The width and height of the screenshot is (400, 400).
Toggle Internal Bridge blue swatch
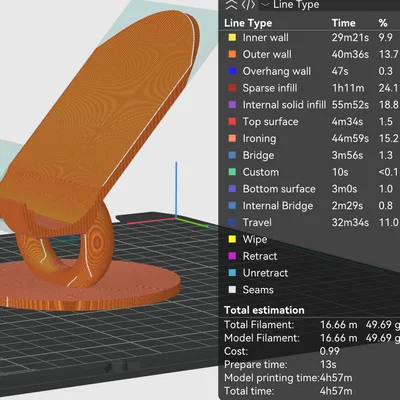(x=232, y=205)
